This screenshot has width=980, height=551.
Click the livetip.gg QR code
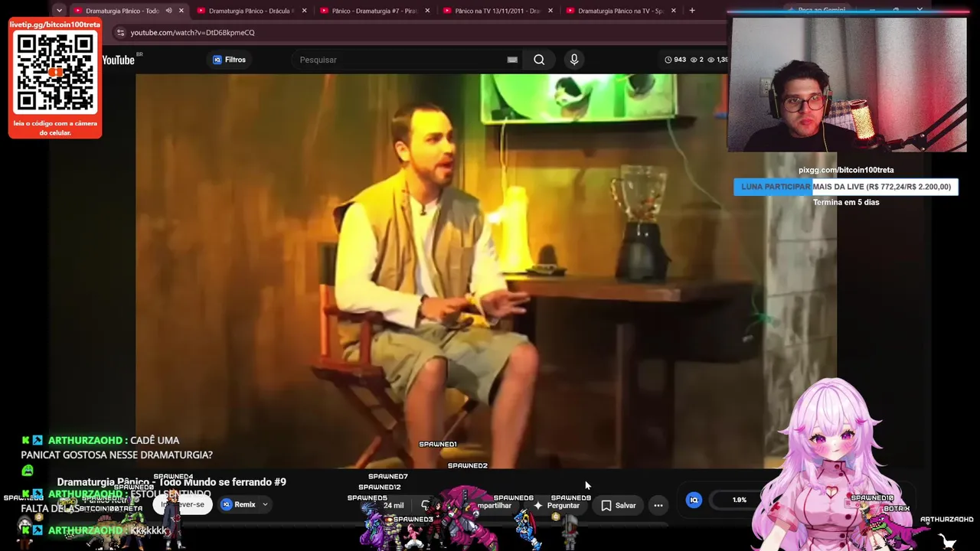tap(55, 73)
